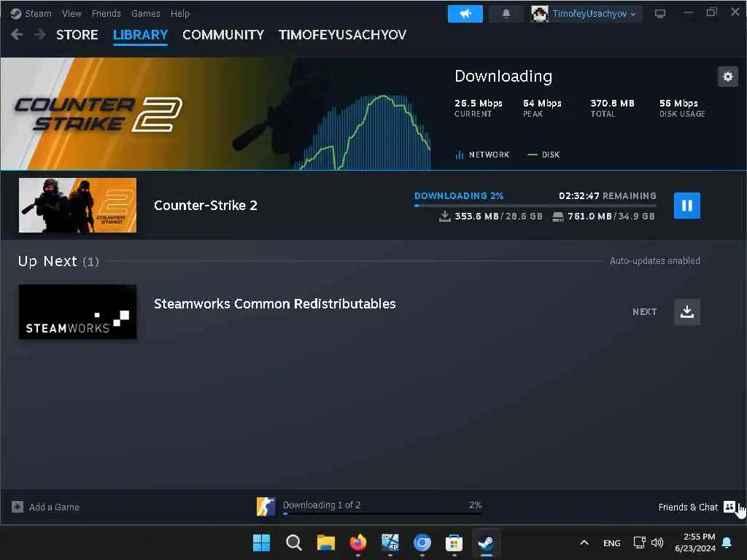Go forward with the right arrow
747x560 pixels.
40,34
